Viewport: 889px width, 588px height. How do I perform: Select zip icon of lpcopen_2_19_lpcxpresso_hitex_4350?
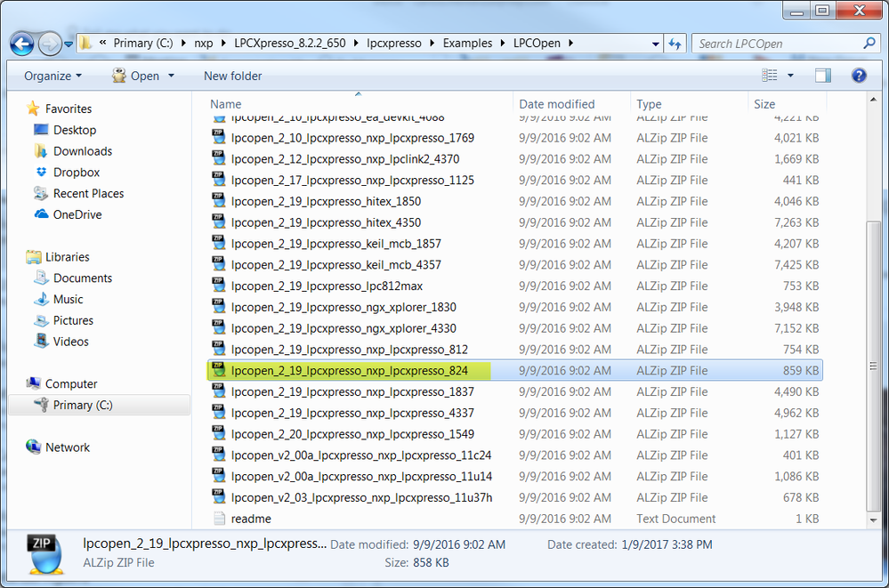coord(218,222)
